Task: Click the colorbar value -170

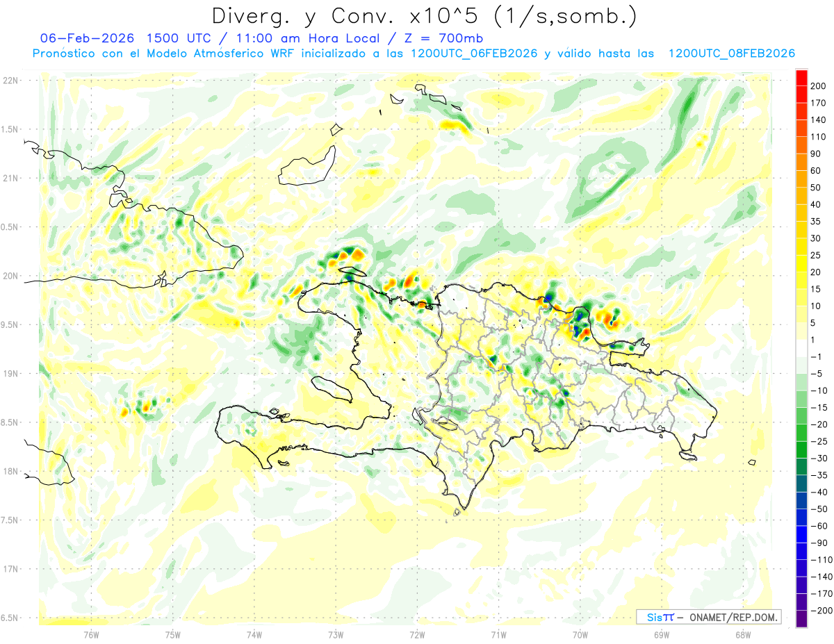Action: (821, 593)
